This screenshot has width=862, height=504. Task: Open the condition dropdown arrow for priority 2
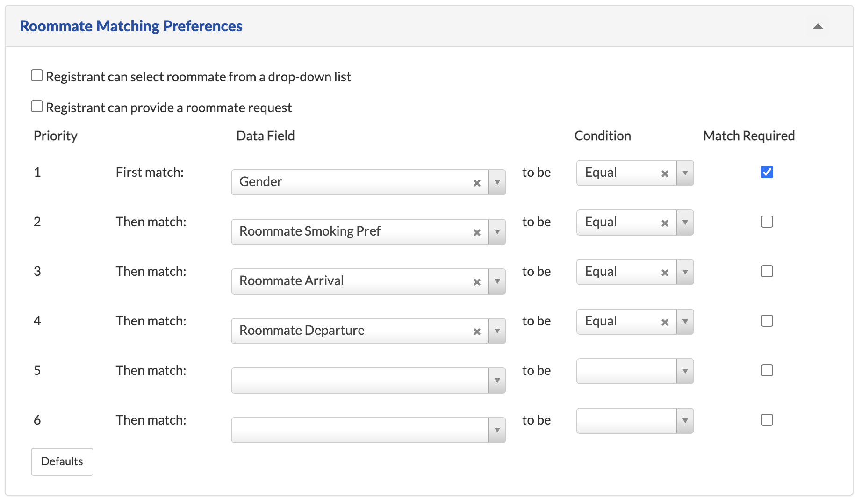click(685, 223)
